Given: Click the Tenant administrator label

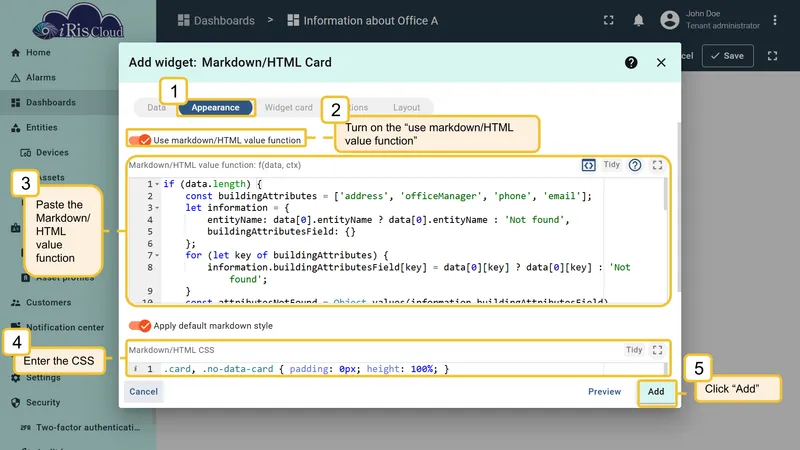Looking at the screenshot, I should (x=722, y=26).
